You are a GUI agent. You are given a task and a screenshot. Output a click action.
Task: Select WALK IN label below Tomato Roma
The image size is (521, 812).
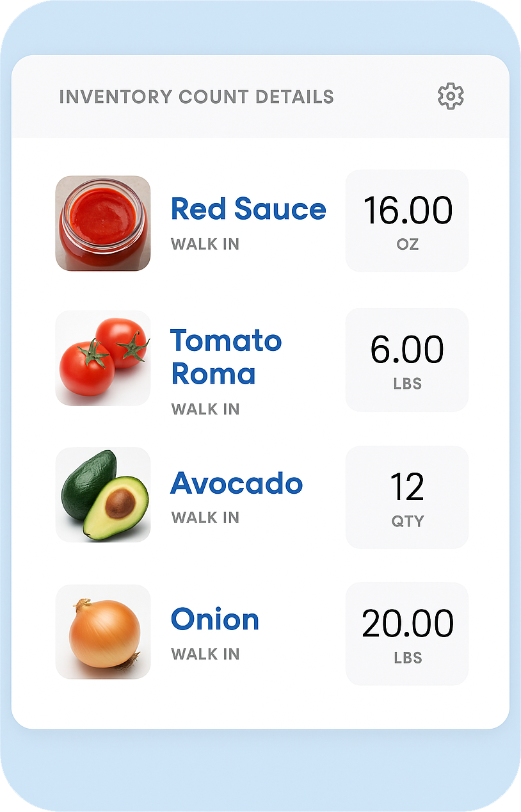pos(205,409)
